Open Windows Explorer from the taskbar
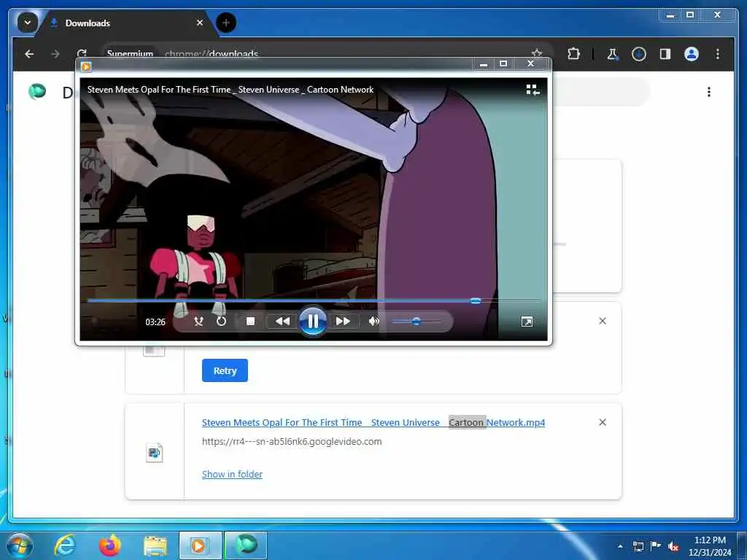Image resolution: width=747 pixels, height=560 pixels. [x=155, y=545]
